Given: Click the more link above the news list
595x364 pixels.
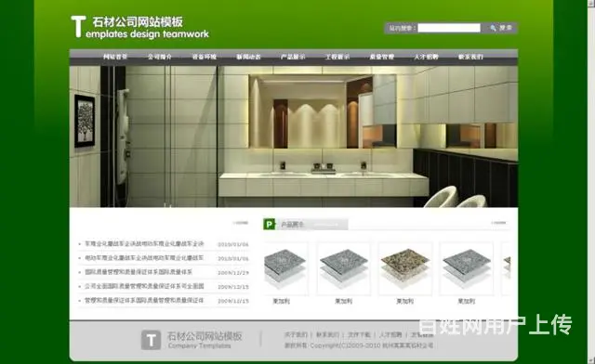Looking at the screenshot, I should tap(241, 223).
